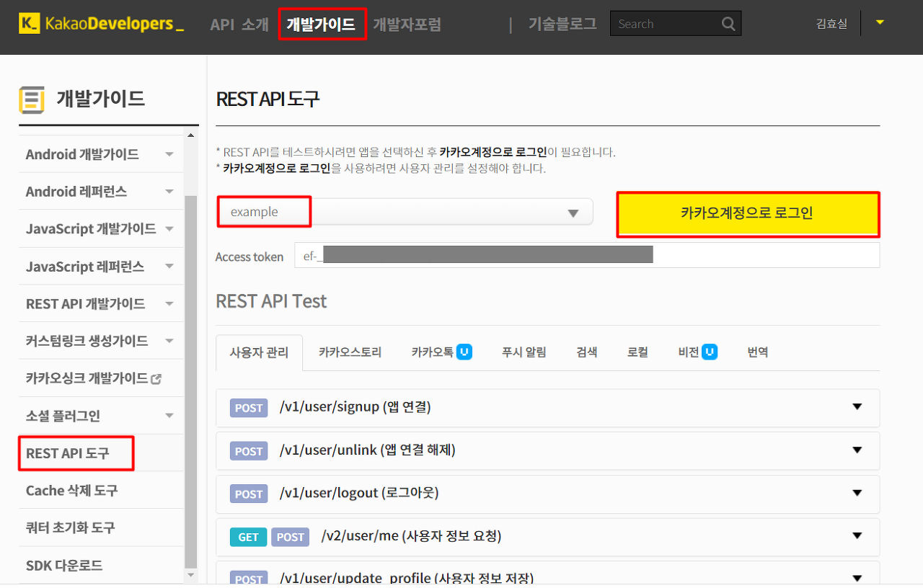Click /v1/user/logout (로그아웃) endpoint text

[358, 493]
